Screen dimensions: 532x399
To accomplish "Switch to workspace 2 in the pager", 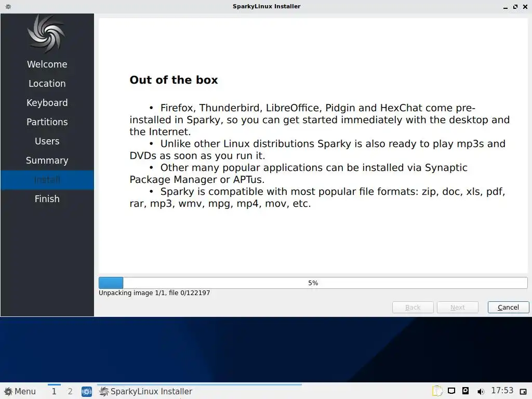I will 70,391.
